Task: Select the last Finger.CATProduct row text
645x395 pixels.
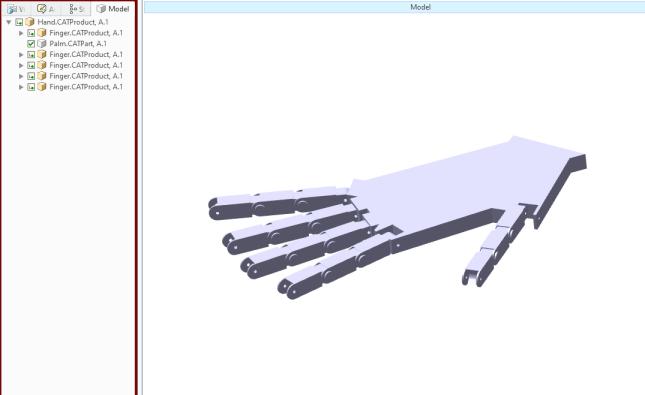Action: [86, 87]
